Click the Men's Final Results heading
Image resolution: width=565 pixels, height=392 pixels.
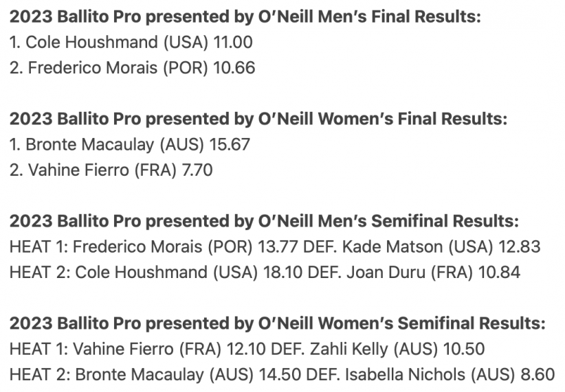pos(245,17)
